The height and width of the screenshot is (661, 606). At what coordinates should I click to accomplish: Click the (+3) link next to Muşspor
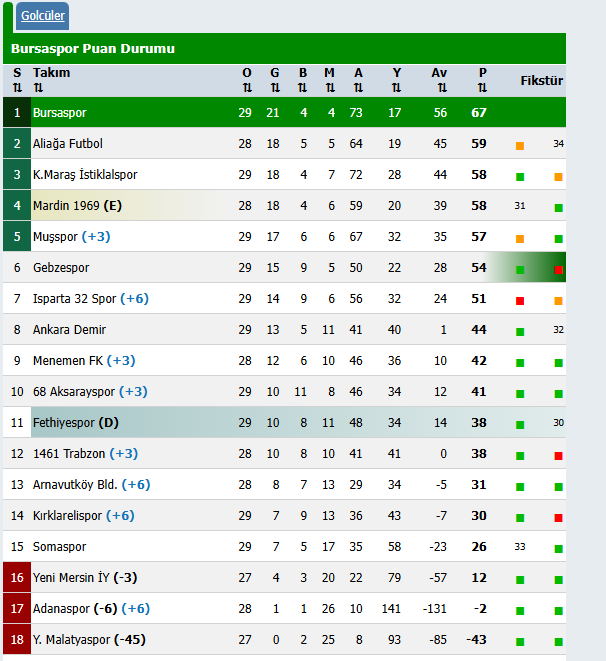point(96,237)
